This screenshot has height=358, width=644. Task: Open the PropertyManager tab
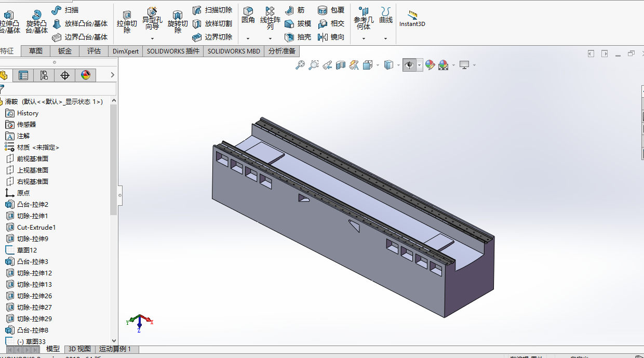click(x=23, y=75)
